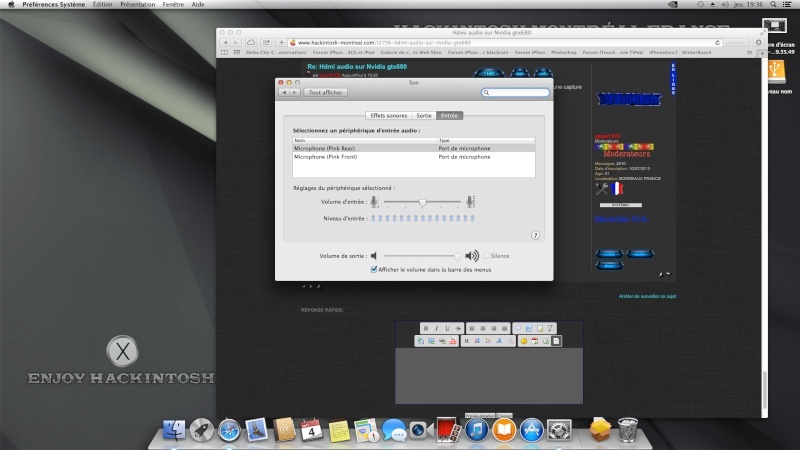Click Bold in the forum reply editor
800x450 pixels.
pyautogui.click(x=426, y=329)
